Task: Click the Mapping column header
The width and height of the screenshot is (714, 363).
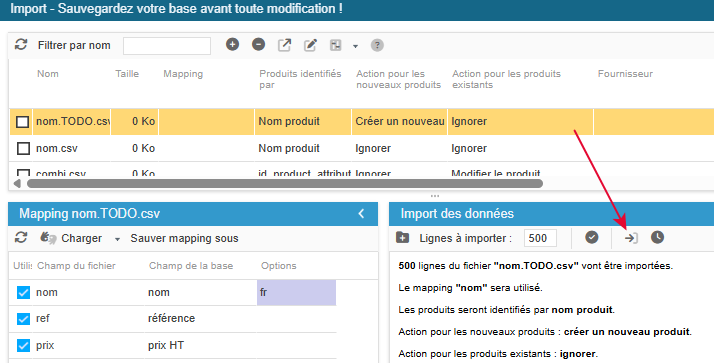Action: [183, 74]
